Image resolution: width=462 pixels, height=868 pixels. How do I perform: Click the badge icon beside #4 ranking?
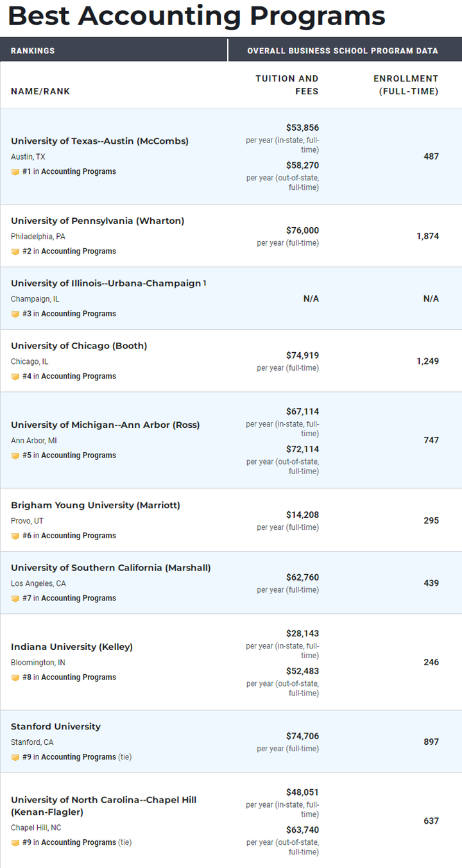point(15,377)
